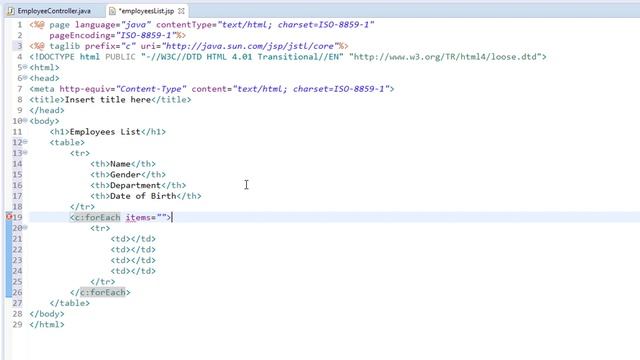Click the closing tr tag on line 25

[102, 282]
